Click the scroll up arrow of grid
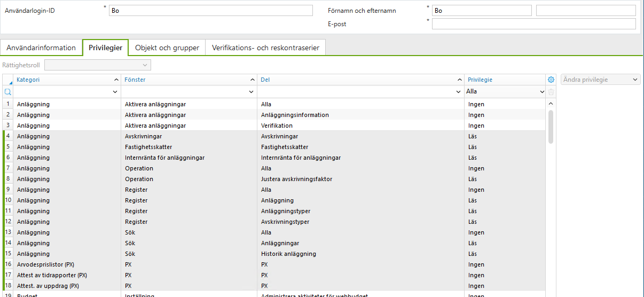 [551, 104]
